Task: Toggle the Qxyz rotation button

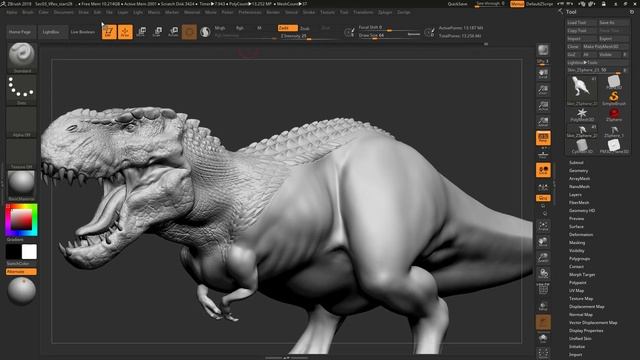Action: 543,198
